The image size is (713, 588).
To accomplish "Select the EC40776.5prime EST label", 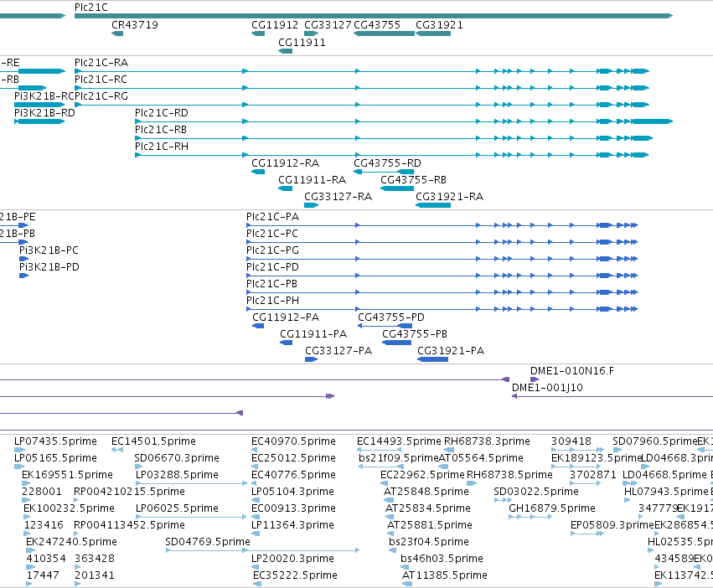I will pyautogui.click(x=293, y=475).
